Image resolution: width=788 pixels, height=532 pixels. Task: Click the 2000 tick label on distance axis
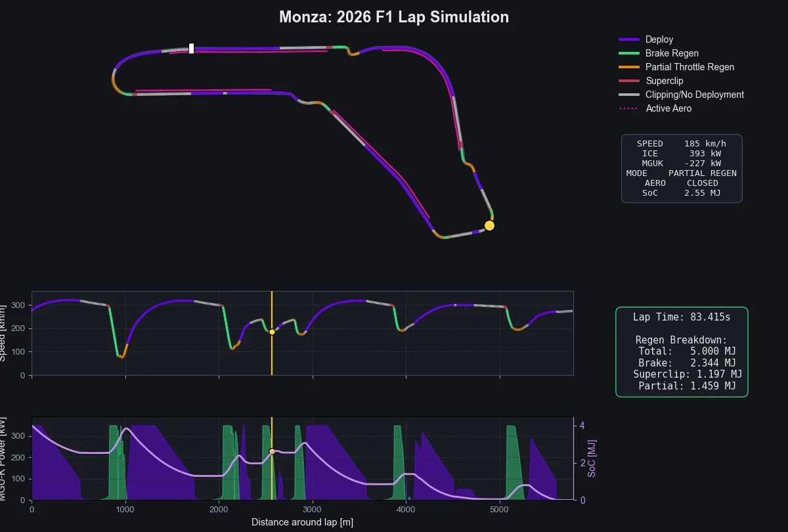tap(219, 508)
